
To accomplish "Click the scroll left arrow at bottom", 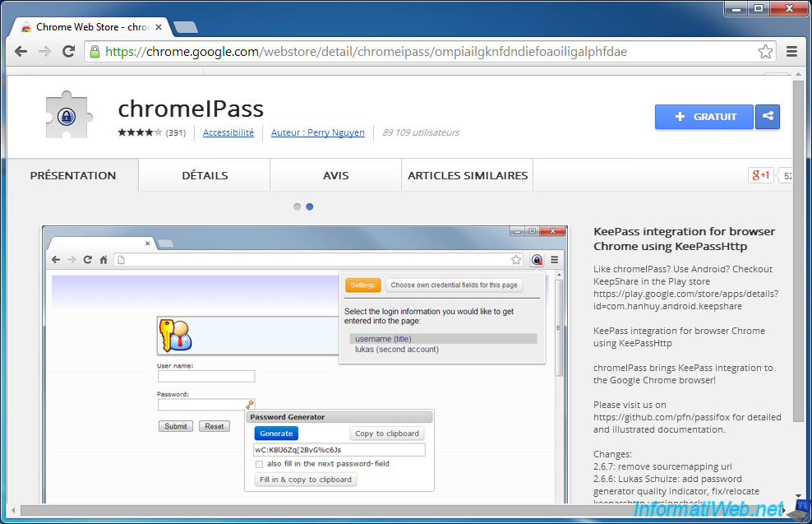I will coord(13,511).
